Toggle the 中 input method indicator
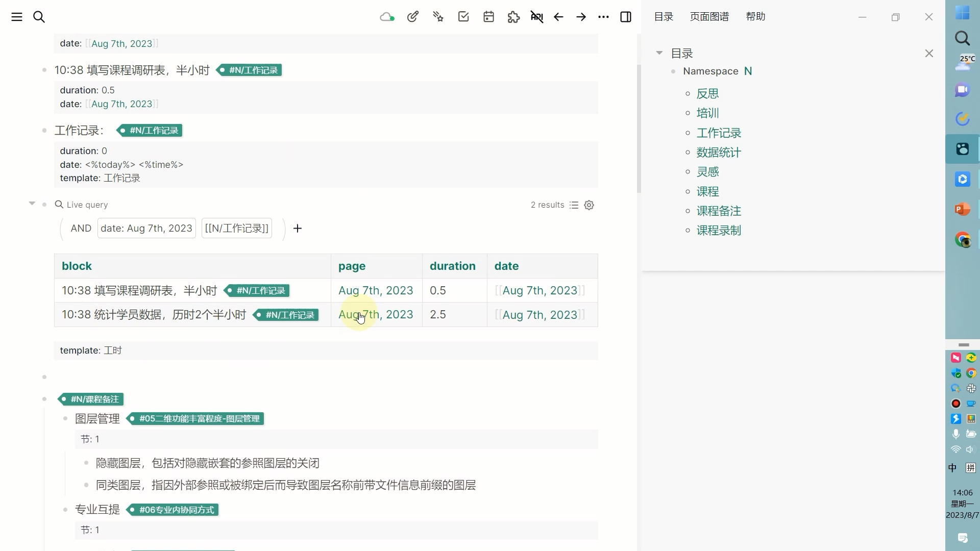Screen dimensions: 980x551 click(952, 468)
